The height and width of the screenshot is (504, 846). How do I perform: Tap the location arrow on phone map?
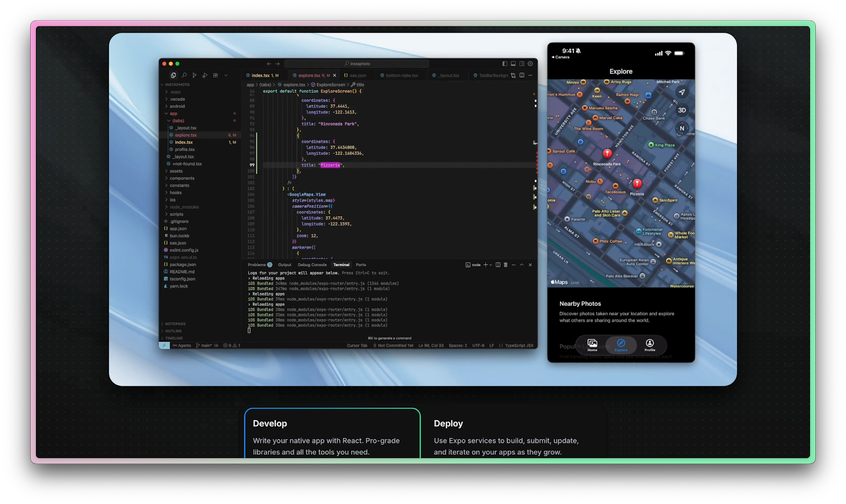point(682,92)
